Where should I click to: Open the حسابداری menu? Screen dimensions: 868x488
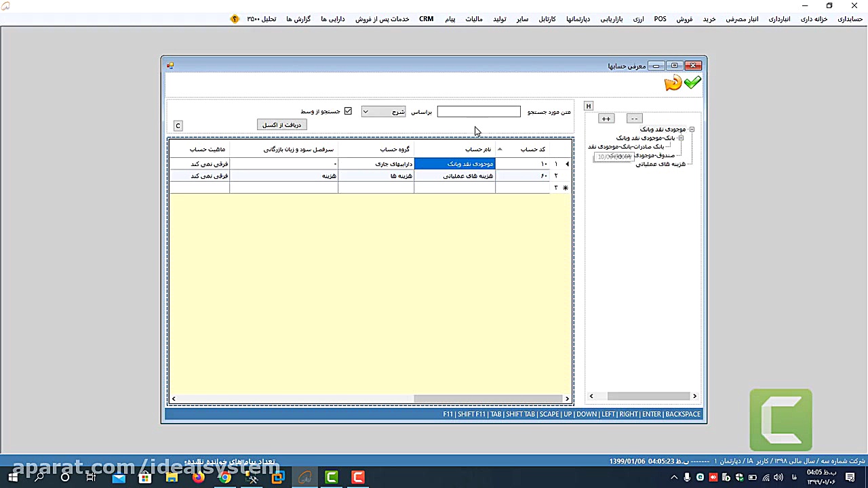(850, 19)
